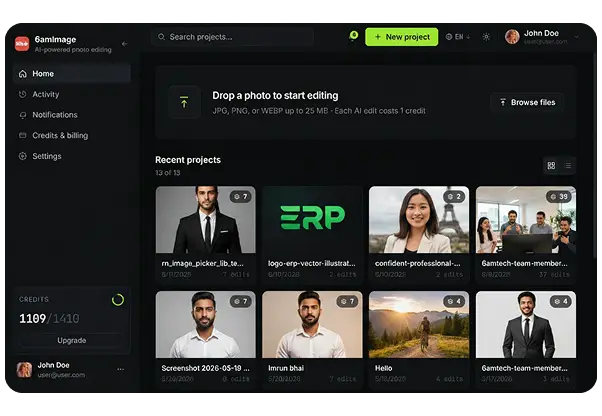The height and width of the screenshot is (416, 602).
Task: Click edit-count badge 7 on rn_image_picker card
Action: pos(241,196)
